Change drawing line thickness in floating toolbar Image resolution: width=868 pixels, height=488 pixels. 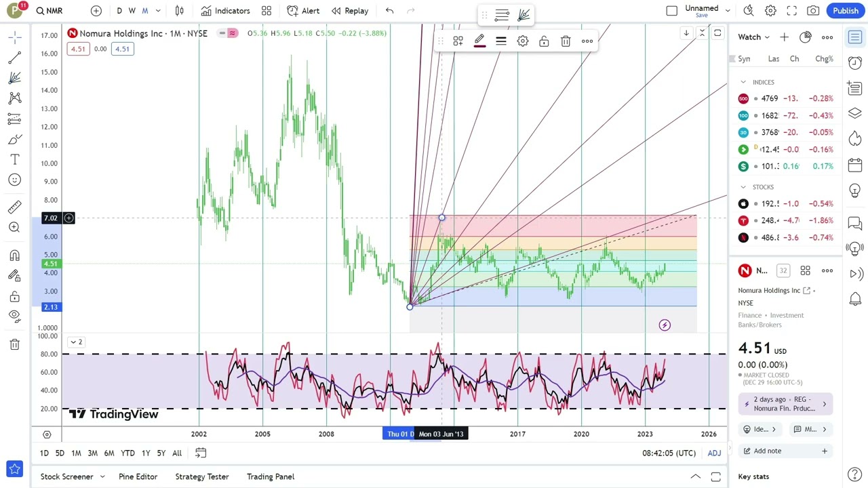[501, 41]
